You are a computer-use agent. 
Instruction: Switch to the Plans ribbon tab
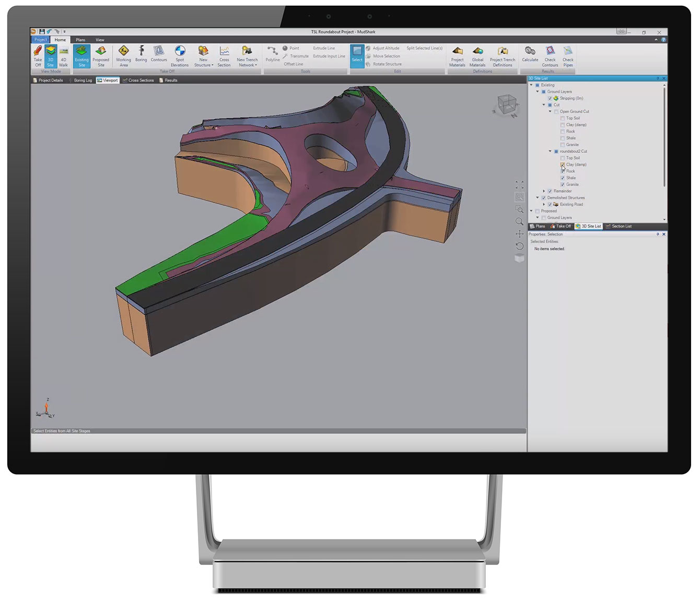click(x=80, y=40)
